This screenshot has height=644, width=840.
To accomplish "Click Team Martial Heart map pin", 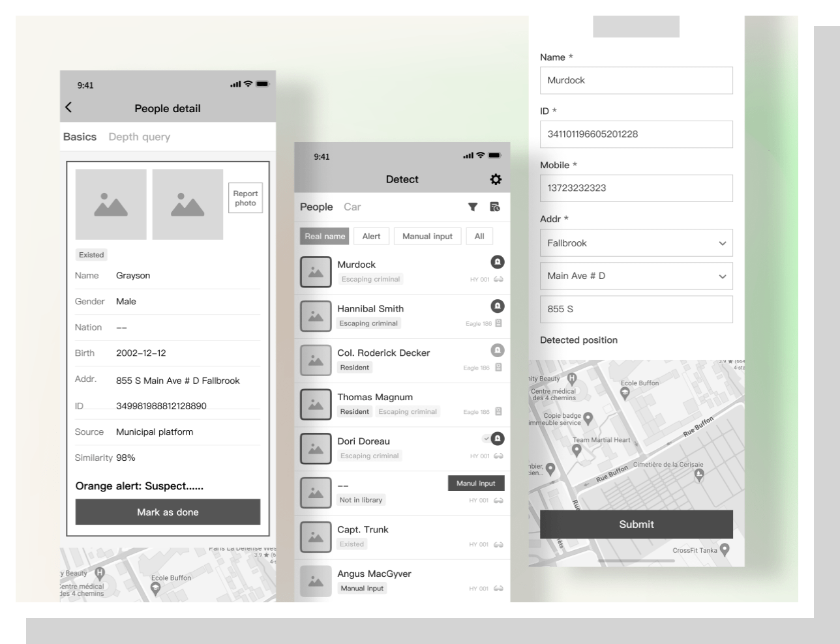I will [577, 450].
